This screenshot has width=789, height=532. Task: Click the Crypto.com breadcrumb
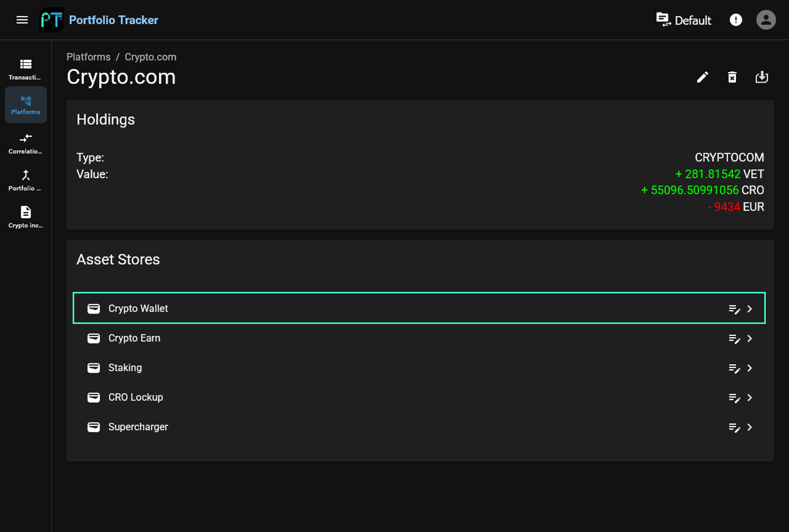tap(150, 57)
